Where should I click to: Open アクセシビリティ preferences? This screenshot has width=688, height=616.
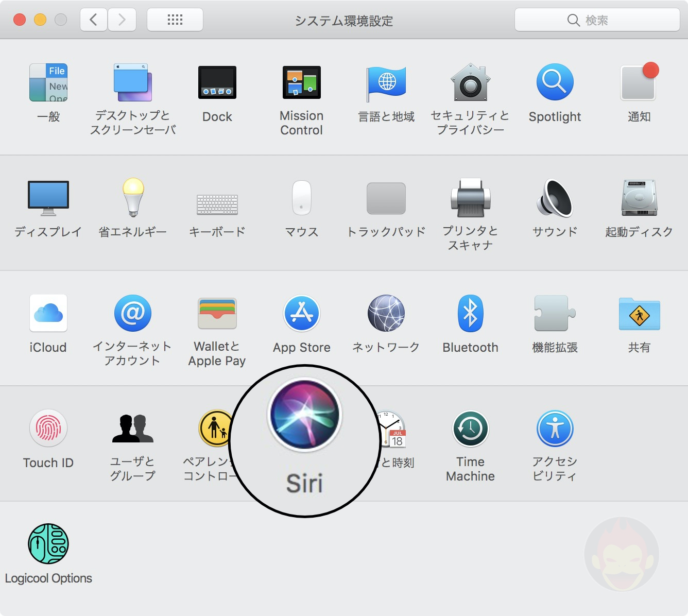pos(555,429)
